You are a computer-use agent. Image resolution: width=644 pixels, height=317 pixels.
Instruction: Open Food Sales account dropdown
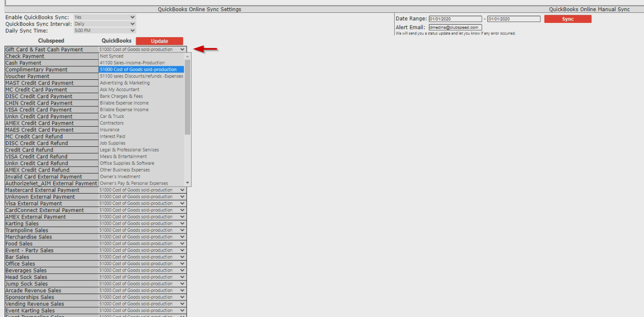[x=143, y=244]
